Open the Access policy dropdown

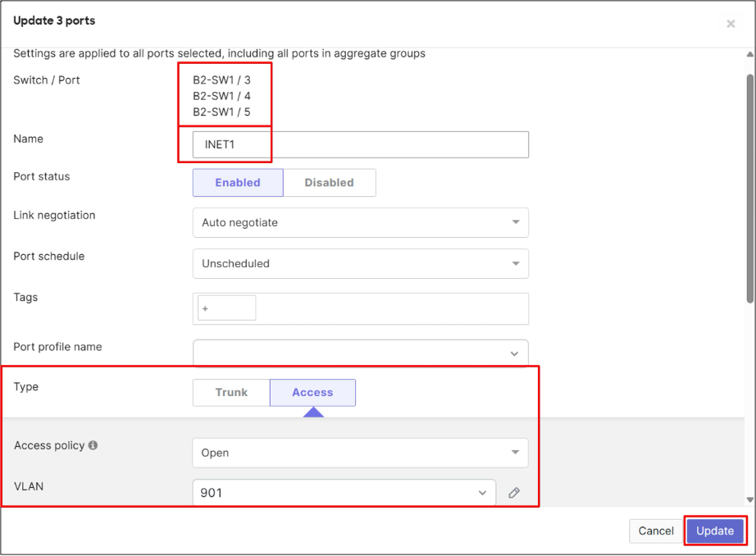coord(360,453)
